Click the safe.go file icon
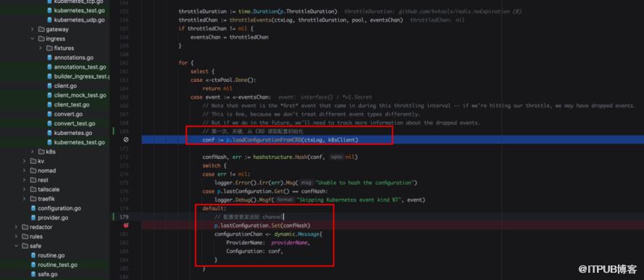The height and width of the screenshot is (280, 644). point(33,274)
